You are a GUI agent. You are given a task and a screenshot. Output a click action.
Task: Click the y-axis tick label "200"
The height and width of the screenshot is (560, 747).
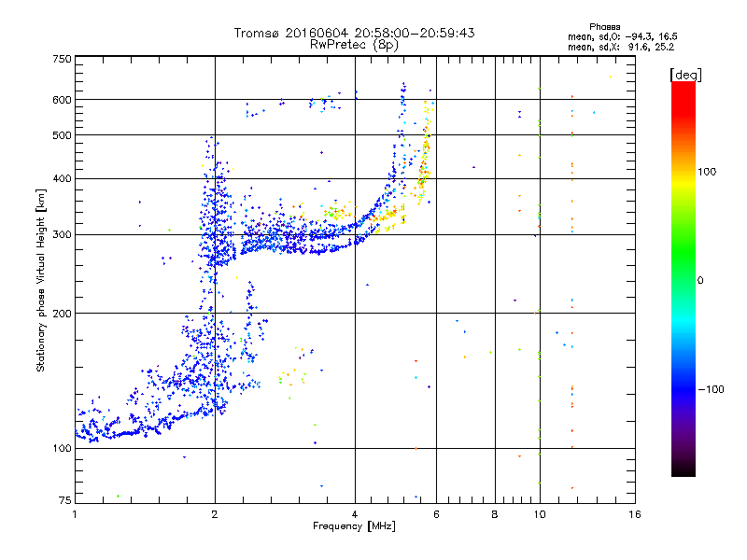point(62,314)
